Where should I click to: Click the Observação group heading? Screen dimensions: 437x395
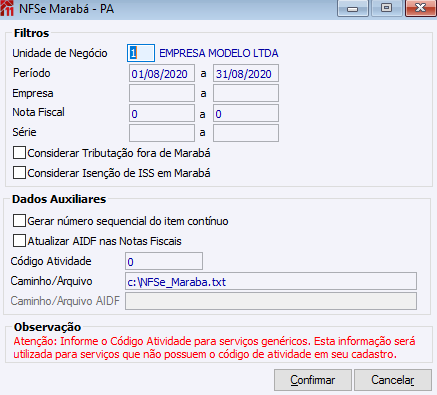[47, 327]
